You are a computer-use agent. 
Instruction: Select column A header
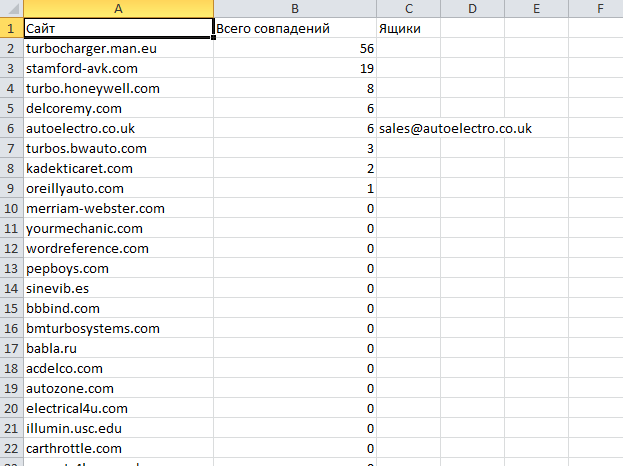click(x=118, y=8)
